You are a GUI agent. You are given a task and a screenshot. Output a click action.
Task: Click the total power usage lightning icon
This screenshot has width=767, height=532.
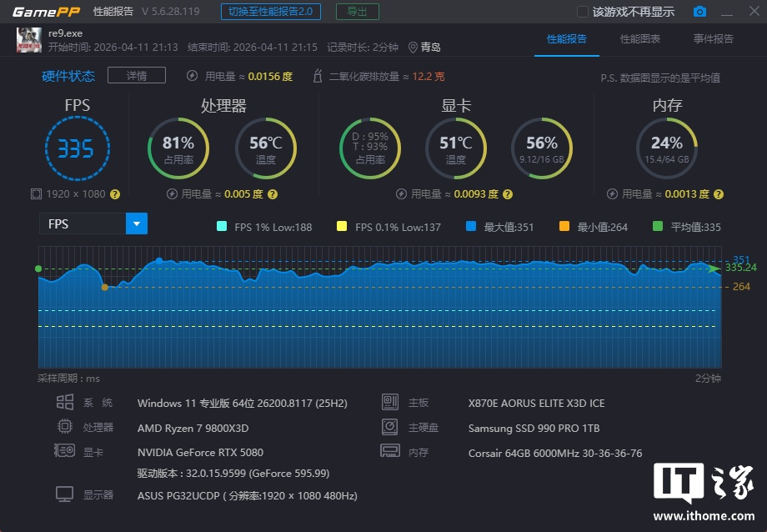click(x=192, y=76)
